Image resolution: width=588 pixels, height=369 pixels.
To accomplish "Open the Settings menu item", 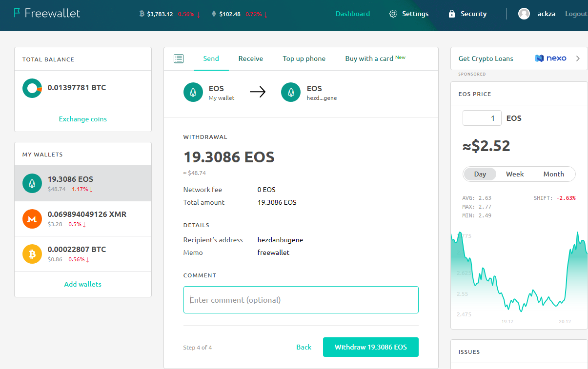I will pos(415,14).
